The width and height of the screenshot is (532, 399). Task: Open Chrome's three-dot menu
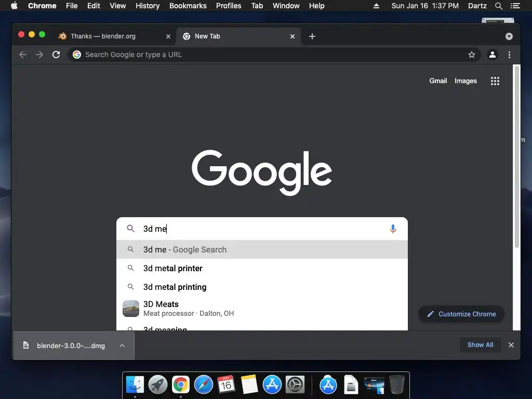pyautogui.click(x=509, y=55)
